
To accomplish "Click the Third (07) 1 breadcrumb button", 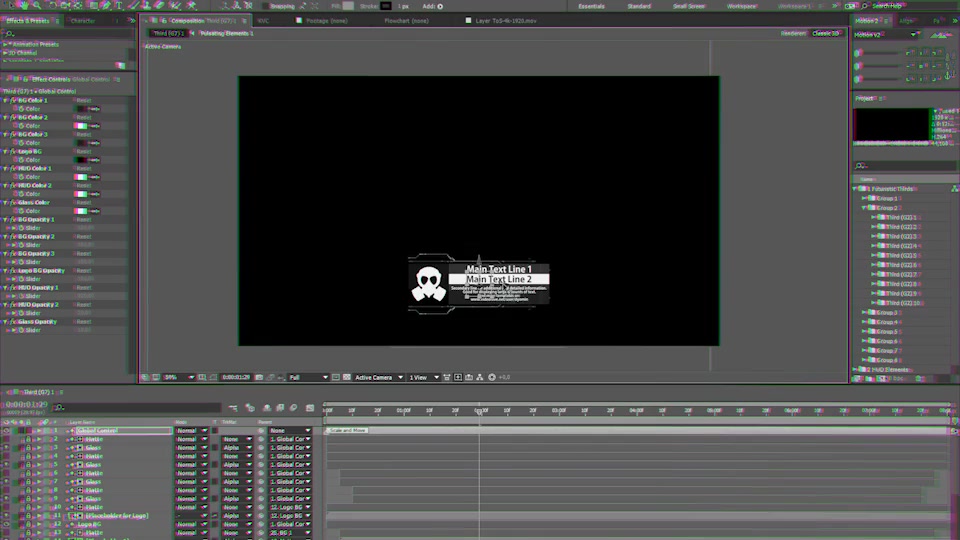I will click(168, 34).
